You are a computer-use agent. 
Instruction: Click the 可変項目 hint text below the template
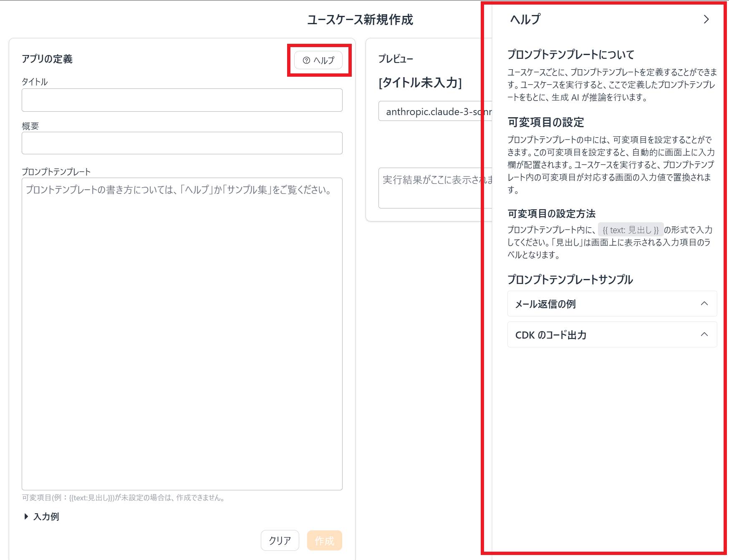(x=123, y=497)
